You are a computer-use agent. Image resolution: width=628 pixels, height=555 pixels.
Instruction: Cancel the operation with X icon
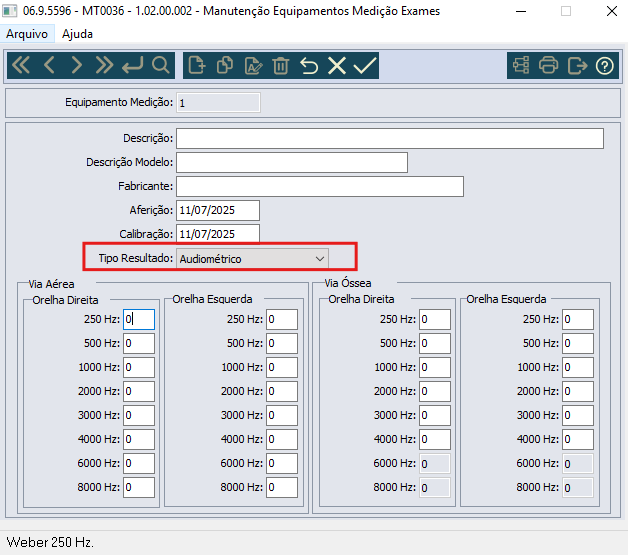(x=337, y=65)
